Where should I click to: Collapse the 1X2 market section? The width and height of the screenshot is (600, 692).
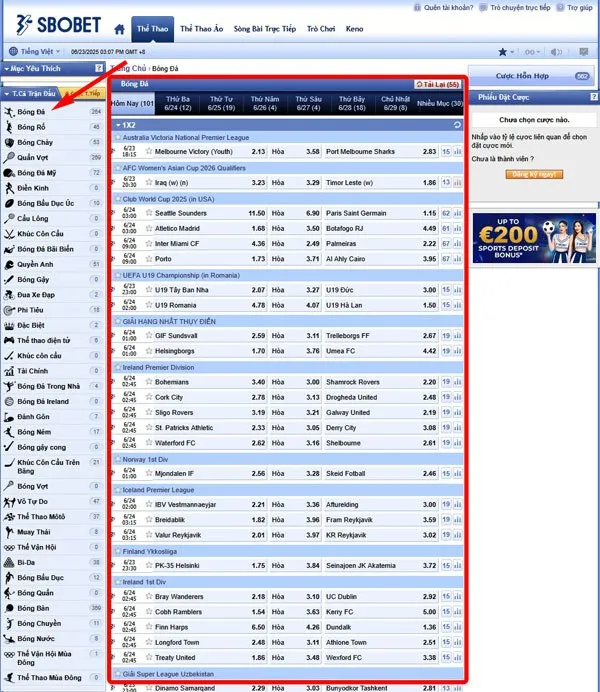[118, 125]
